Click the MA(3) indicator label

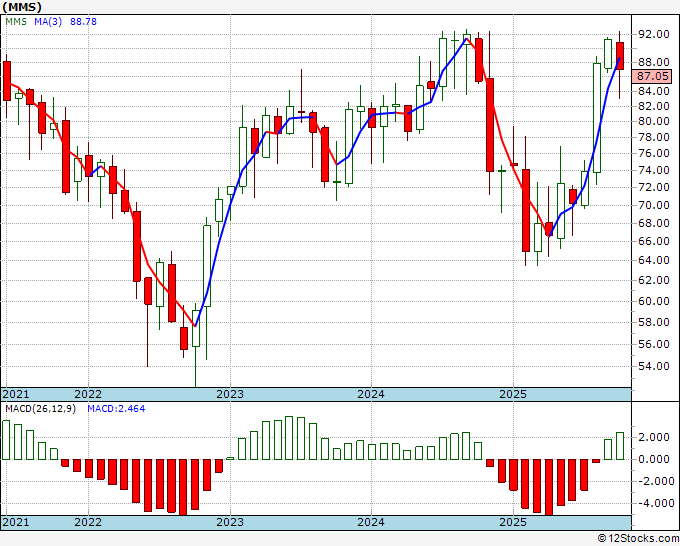click(48, 21)
